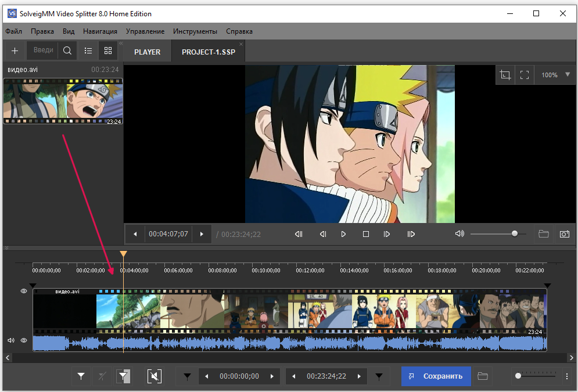Collapse the timeline panel double chevron
The height and width of the screenshot is (392, 578).
pyautogui.click(x=6, y=248)
